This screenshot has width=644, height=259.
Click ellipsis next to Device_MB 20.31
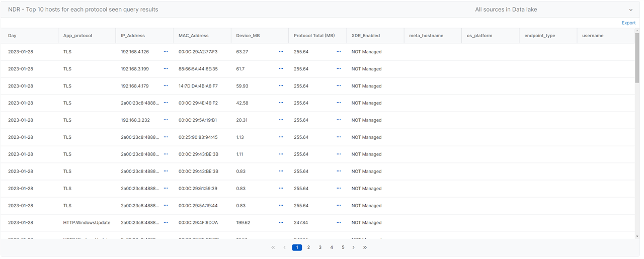[281, 120]
